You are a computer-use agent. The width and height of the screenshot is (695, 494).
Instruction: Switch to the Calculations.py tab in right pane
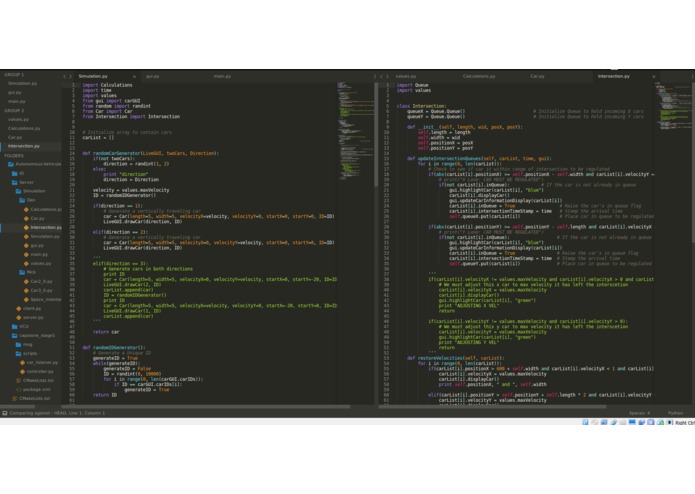click(x=479, y=76)
